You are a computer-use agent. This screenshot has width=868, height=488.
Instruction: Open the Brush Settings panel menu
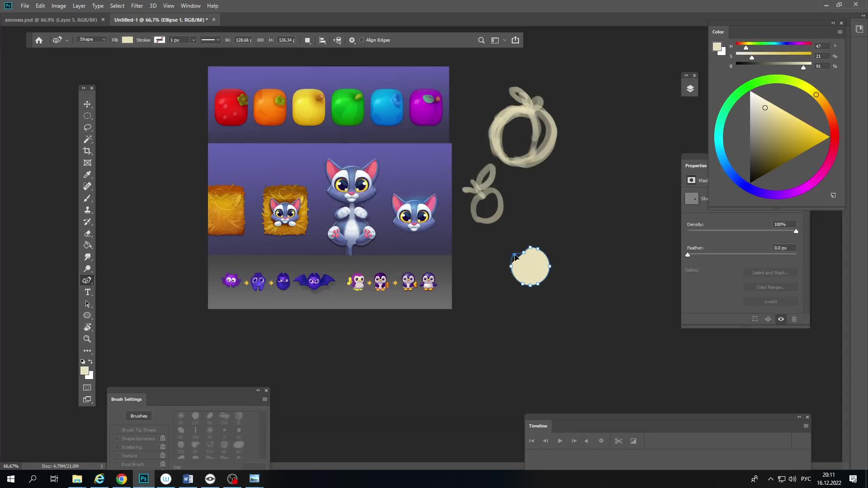point(265,399)
